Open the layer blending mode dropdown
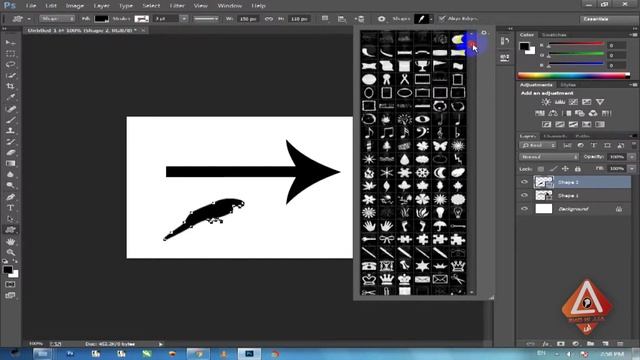 tap(549, 157)
